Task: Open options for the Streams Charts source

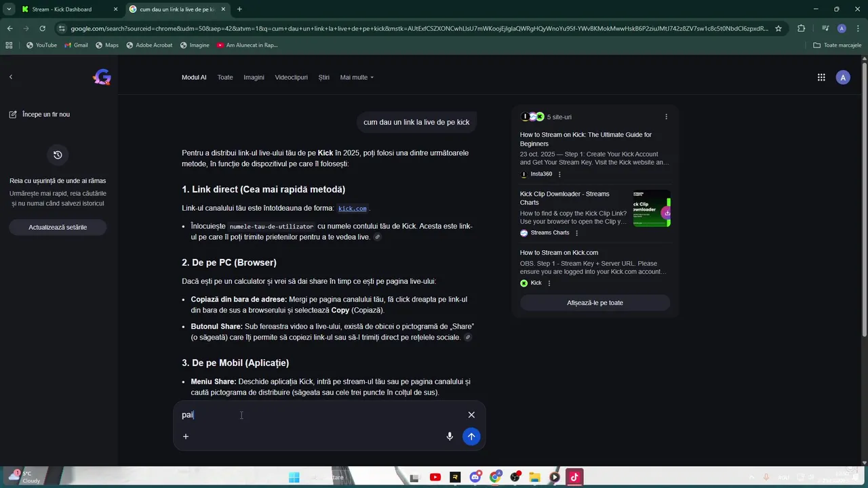Action: click(577, 233)
